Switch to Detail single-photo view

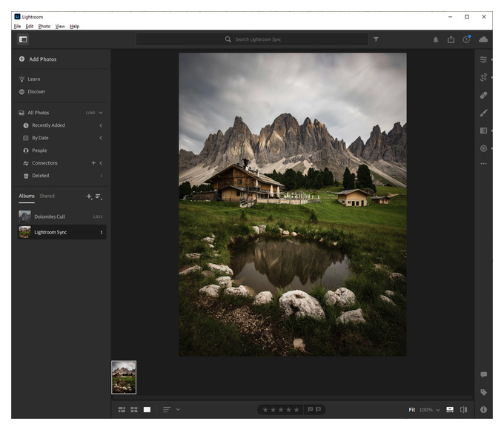point(147,409)
